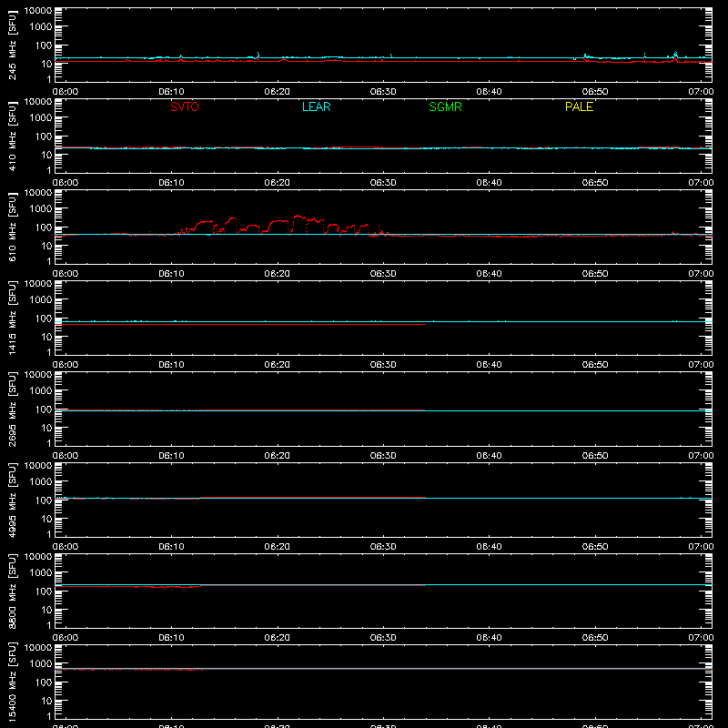Select the 410 MHz [SFU] axis title
The image size is (728, 728).
point(13,136)
